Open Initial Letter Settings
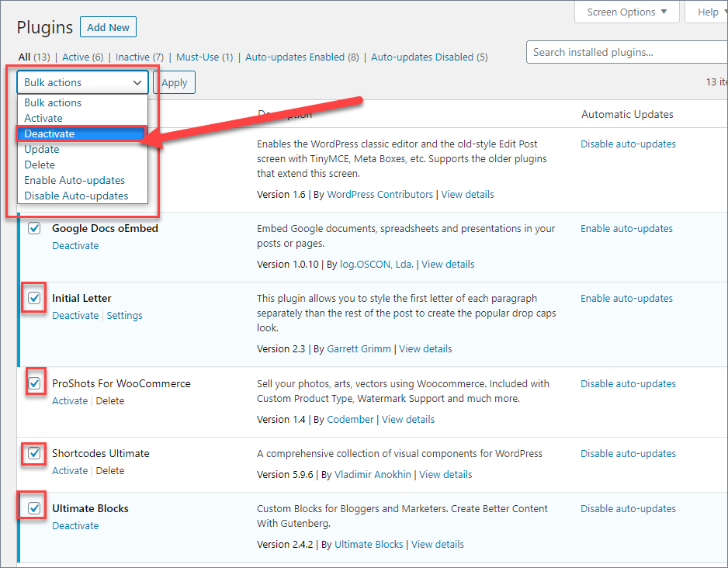 [x=124, y=316]
